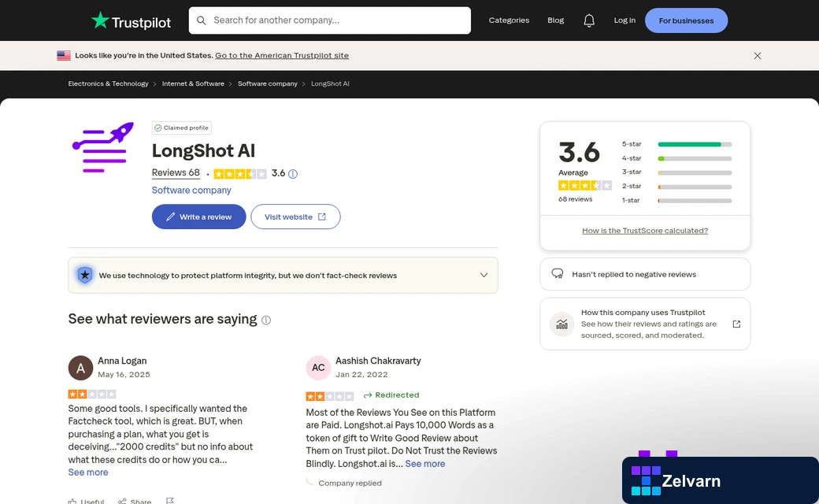Click the info icon beside 3.6 rating

(x=293, y=174)
